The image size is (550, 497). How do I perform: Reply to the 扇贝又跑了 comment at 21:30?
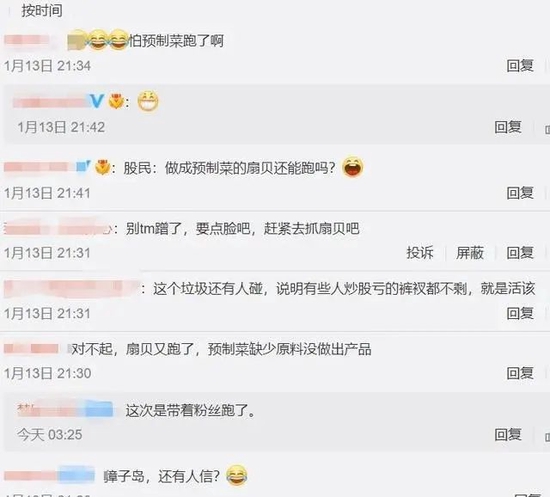pyautogui.click(x=520, y=373)
